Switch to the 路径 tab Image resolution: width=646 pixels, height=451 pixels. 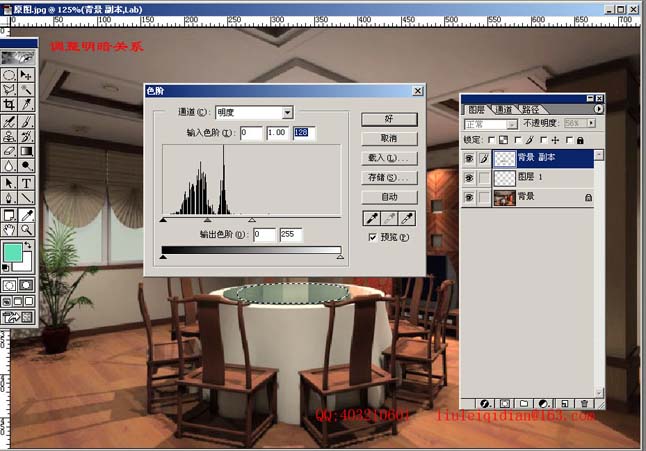click(531, 110)
